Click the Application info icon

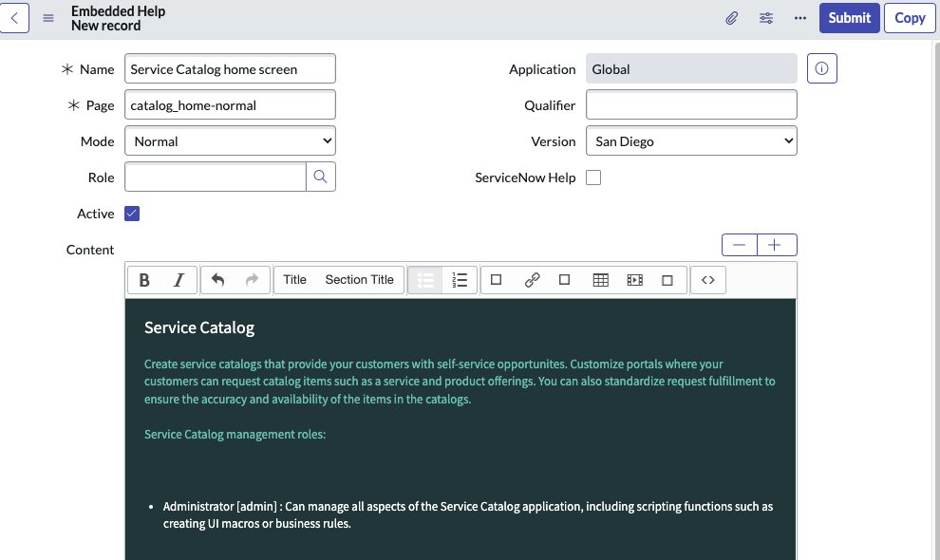(x=822, y=68)
